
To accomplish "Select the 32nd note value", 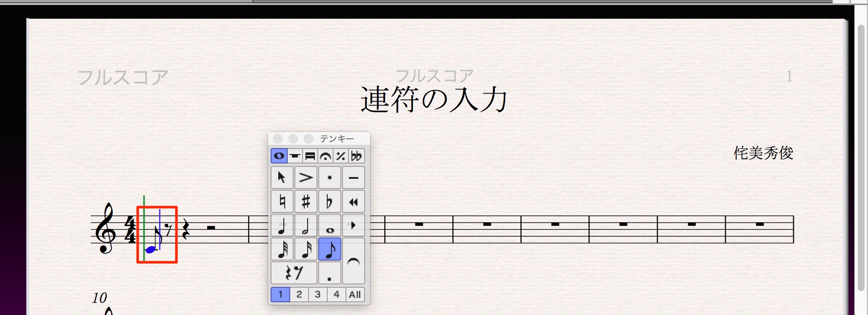I will click(282, 249).
